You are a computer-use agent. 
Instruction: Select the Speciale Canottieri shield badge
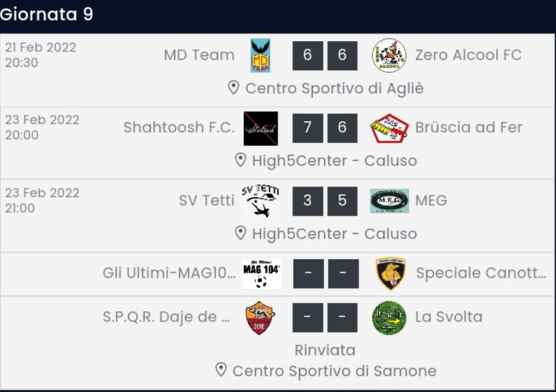pyautogui.click(x=391, y=274)
